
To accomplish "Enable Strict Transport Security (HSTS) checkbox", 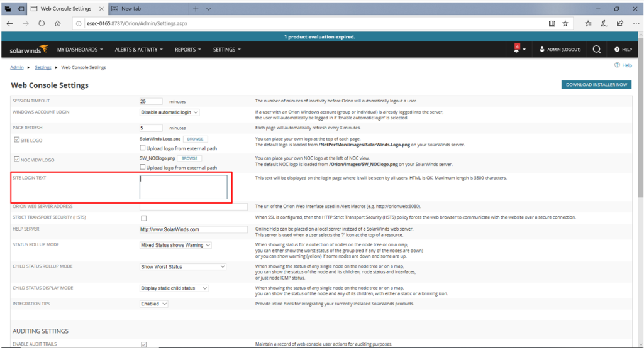I will 144,218.
